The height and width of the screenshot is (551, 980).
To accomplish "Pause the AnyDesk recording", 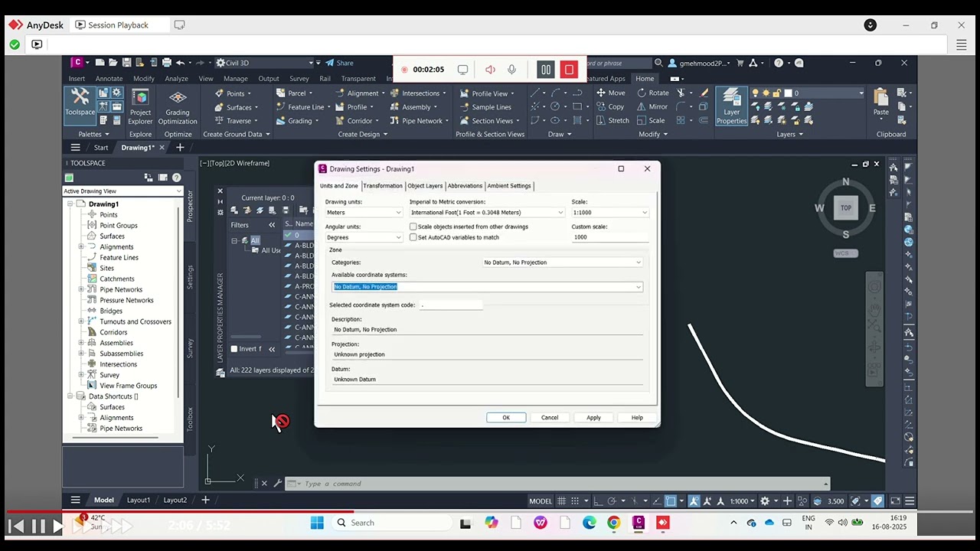I will pos(546,70).
